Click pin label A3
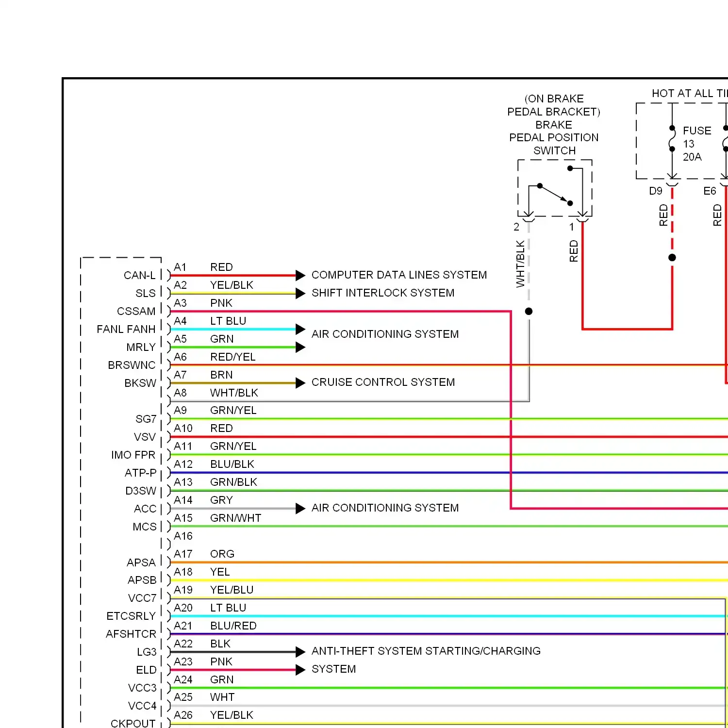This screenshot has height=728, width=728. 180,303
